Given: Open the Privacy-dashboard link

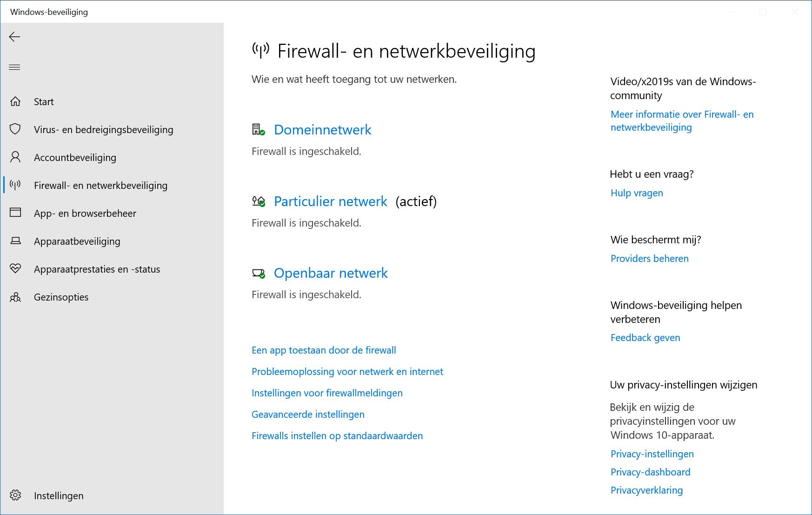Looking at the screenshot, I should click(x=650, y=472).
